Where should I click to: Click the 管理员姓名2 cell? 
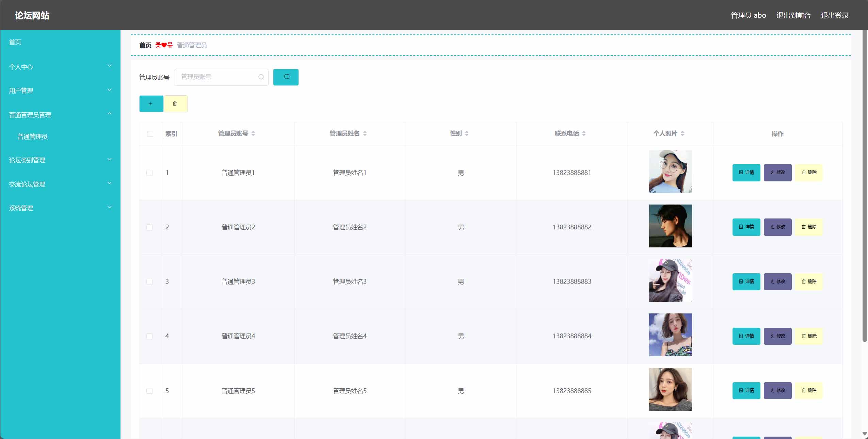tap(350, 227)
